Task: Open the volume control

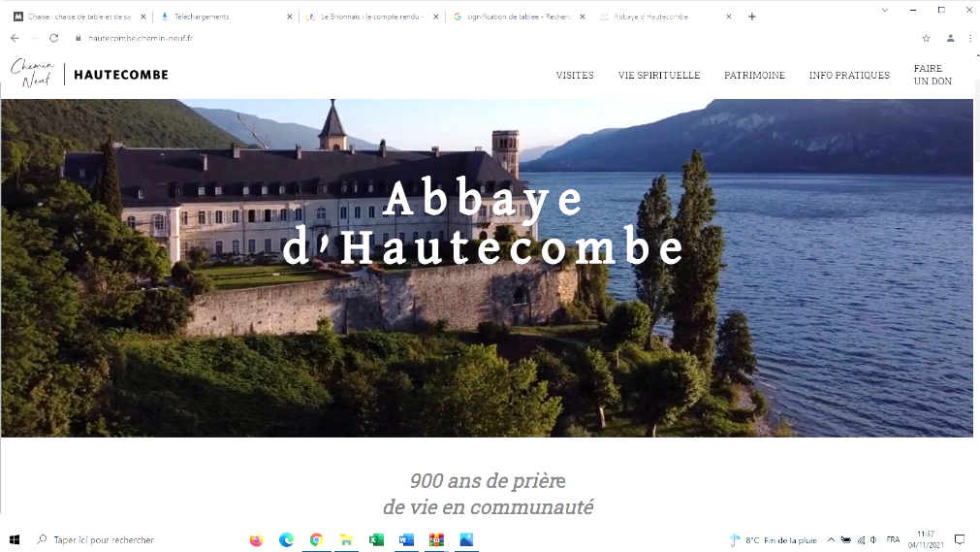Action: click(x=874, y=540)
